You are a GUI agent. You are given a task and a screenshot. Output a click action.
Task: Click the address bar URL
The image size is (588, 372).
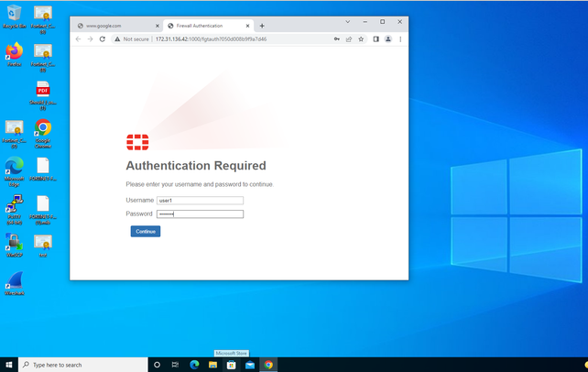tap(212, 39)
